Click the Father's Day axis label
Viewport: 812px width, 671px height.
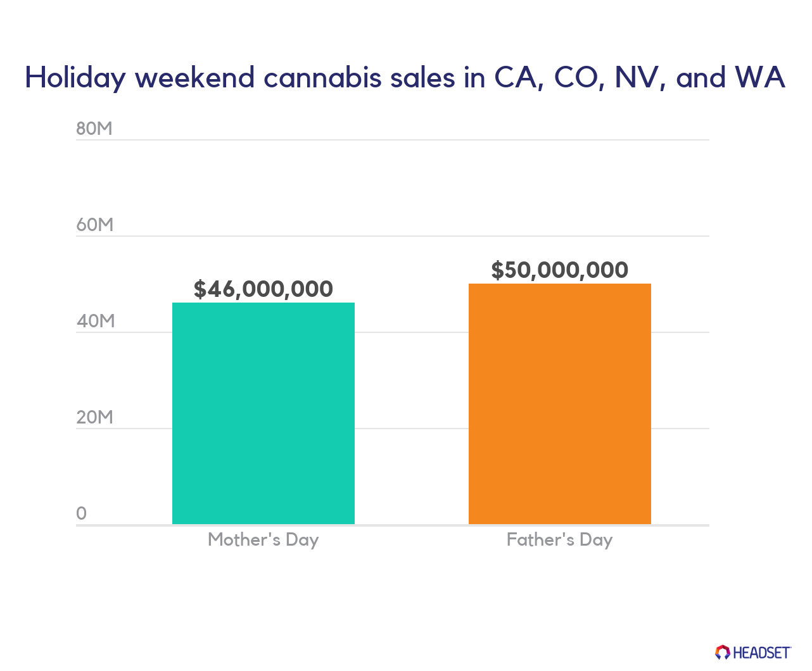point(560,540)
